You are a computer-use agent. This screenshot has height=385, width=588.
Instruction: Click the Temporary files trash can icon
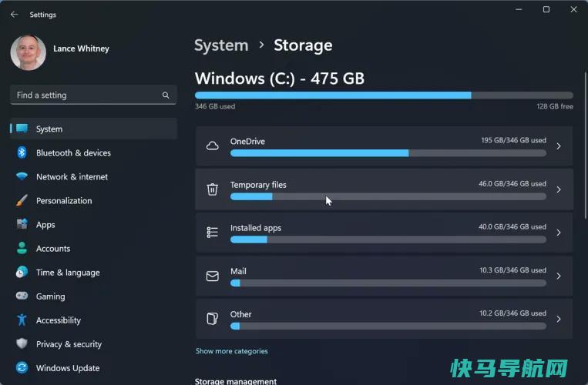[x=212, y=189]
